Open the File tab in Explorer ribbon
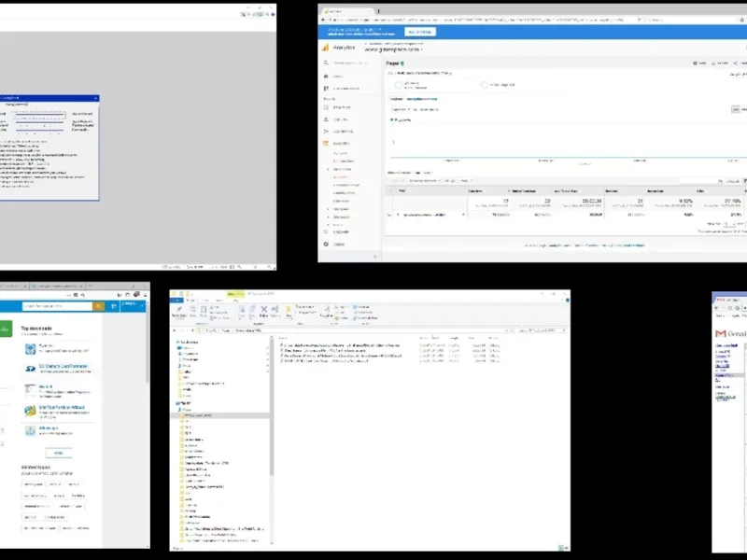The width and height of the screenshot is (747, 560). 176,301
